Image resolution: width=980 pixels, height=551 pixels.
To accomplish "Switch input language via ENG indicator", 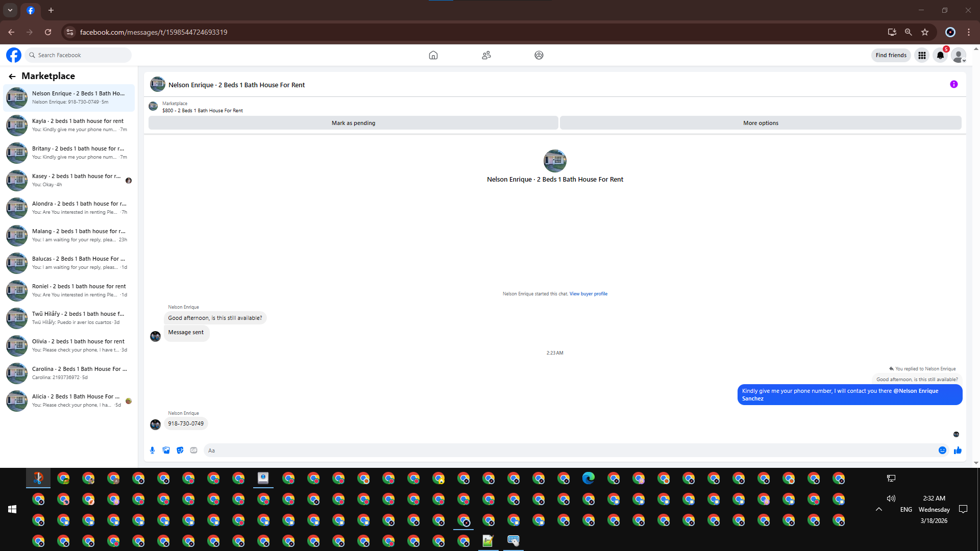I will (906, 510).
